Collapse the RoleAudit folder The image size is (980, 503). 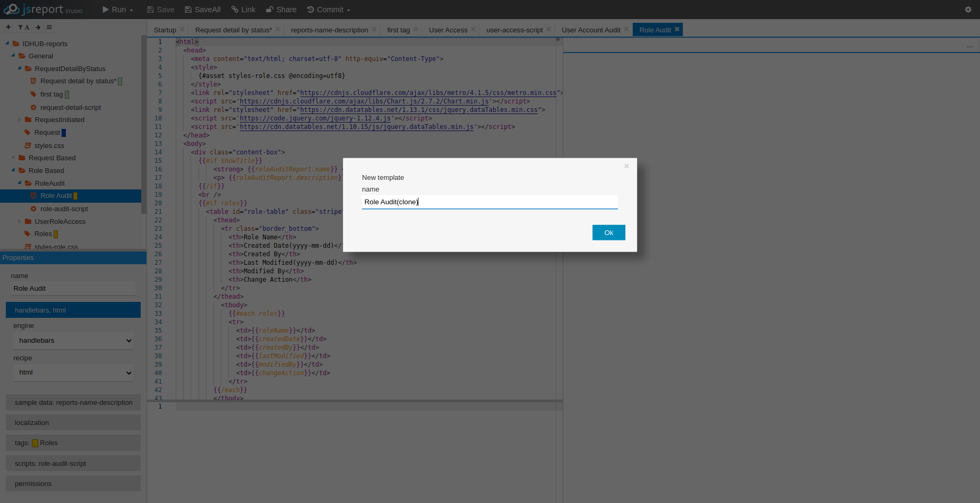click(20, 183)
